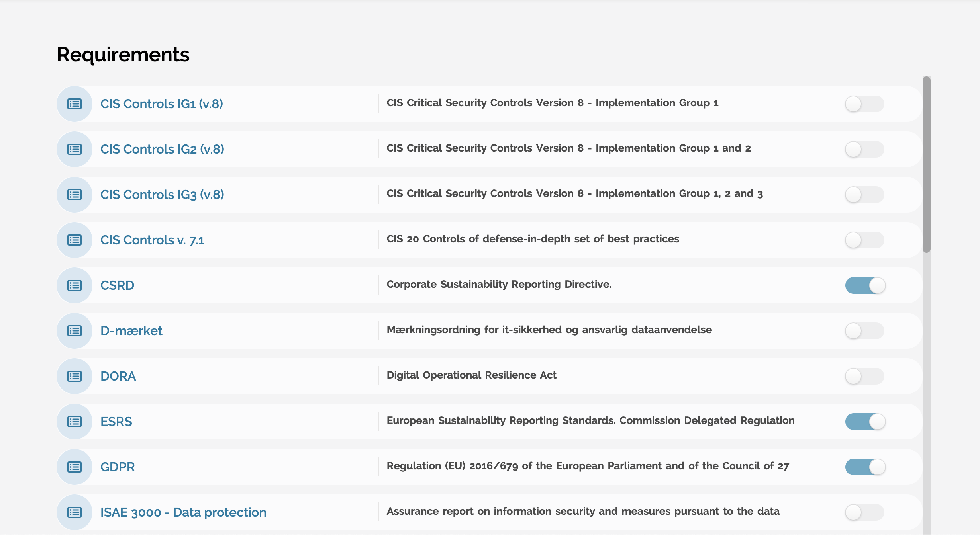Click the list icon beside DORA

click(74, 376)
